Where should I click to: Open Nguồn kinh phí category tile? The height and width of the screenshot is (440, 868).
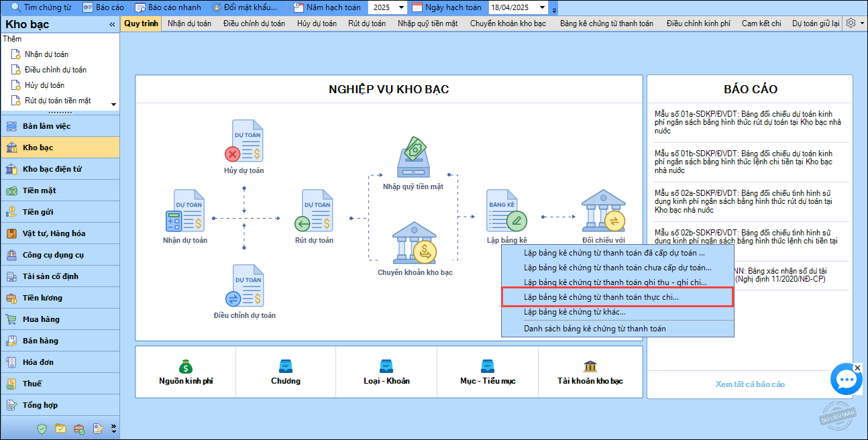coord(186,373)
